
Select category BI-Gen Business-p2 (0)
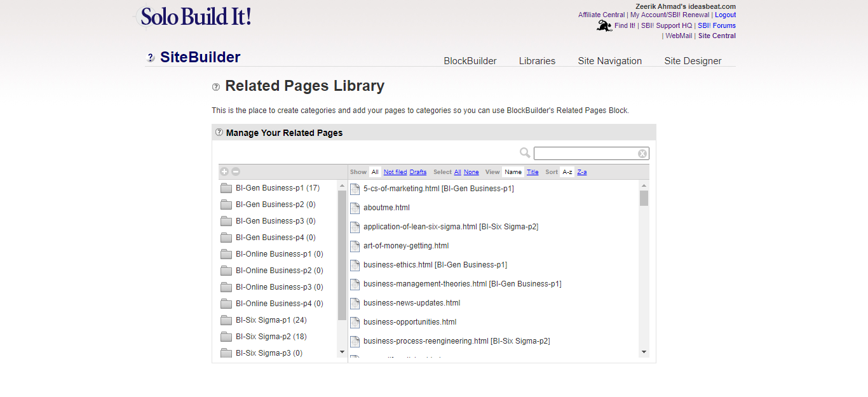point(275,205)
